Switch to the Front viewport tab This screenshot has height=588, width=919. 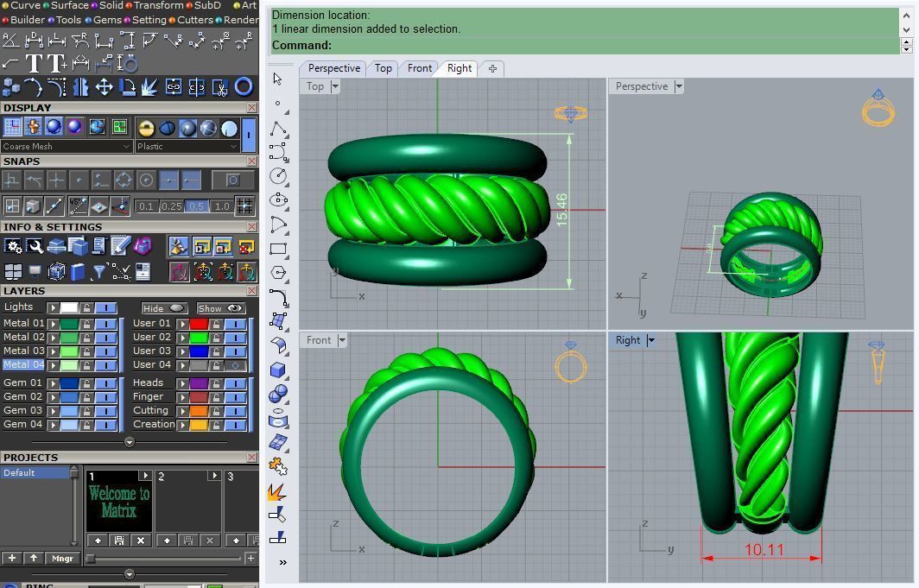[420, 68]
